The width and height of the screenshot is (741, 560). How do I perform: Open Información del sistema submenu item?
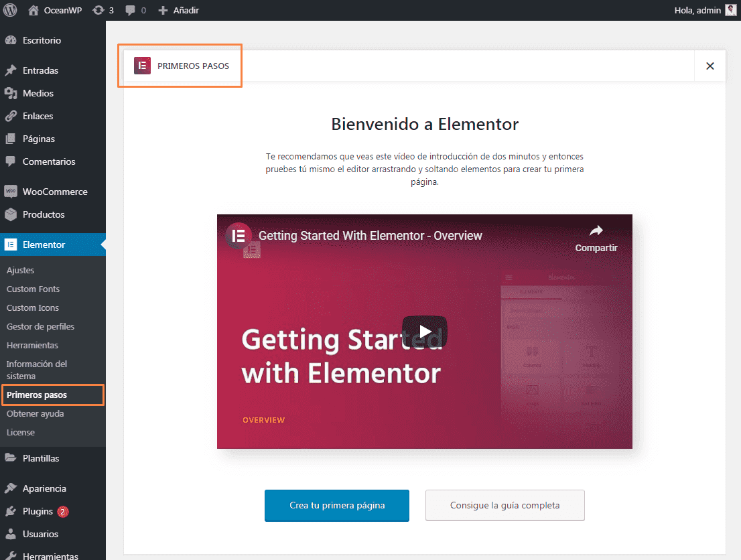coord(37,370)
